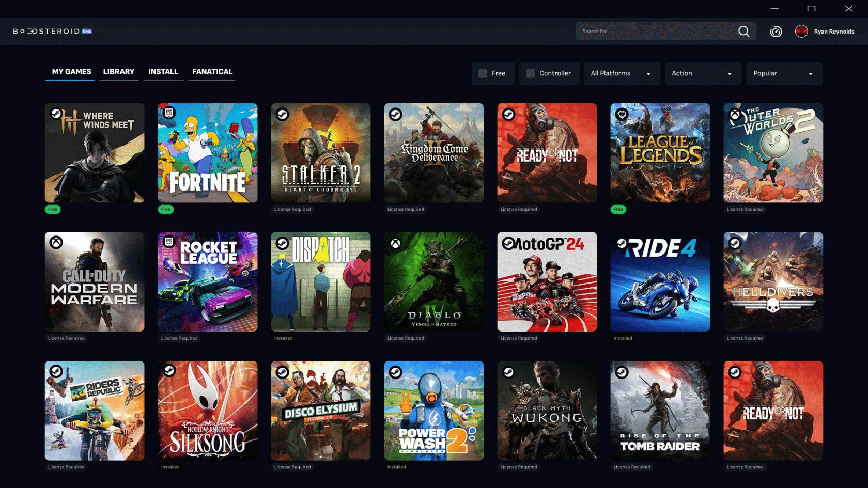The width and height of the screenshot is (868, 488).
Task: Click the Free label under Fortnite
Action: pos(166,209)
